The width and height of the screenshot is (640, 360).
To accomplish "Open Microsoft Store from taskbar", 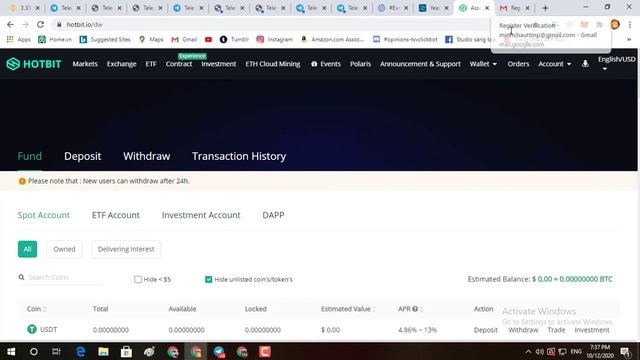I will coord(126,351).
